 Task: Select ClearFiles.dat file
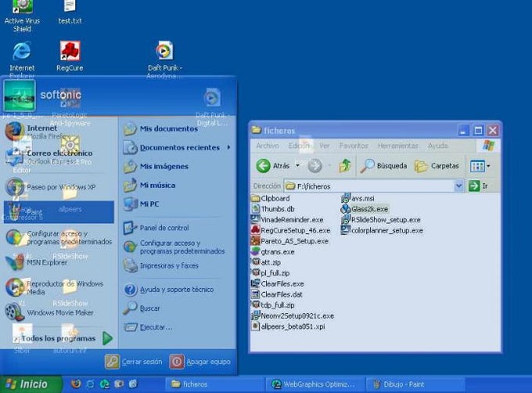pos(276,294)
